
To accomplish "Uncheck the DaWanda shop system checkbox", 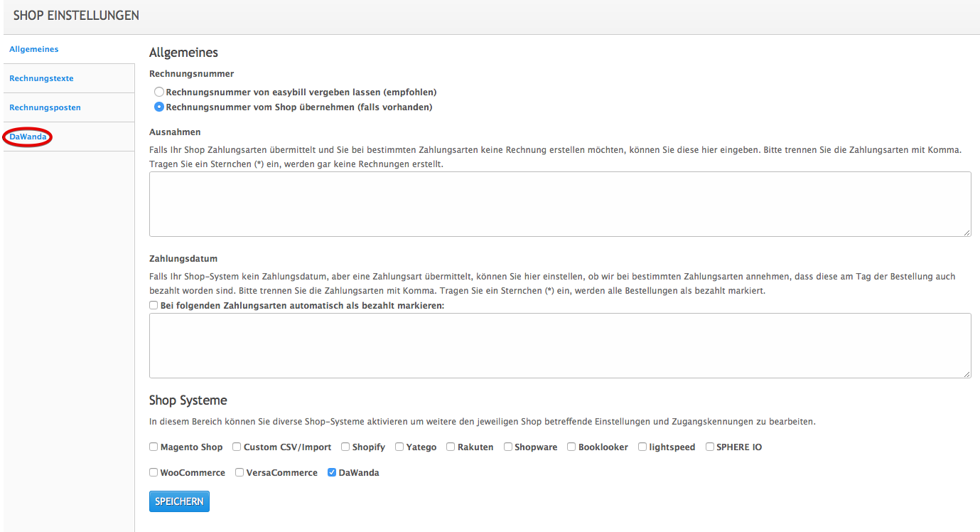I will coord(332,472).
